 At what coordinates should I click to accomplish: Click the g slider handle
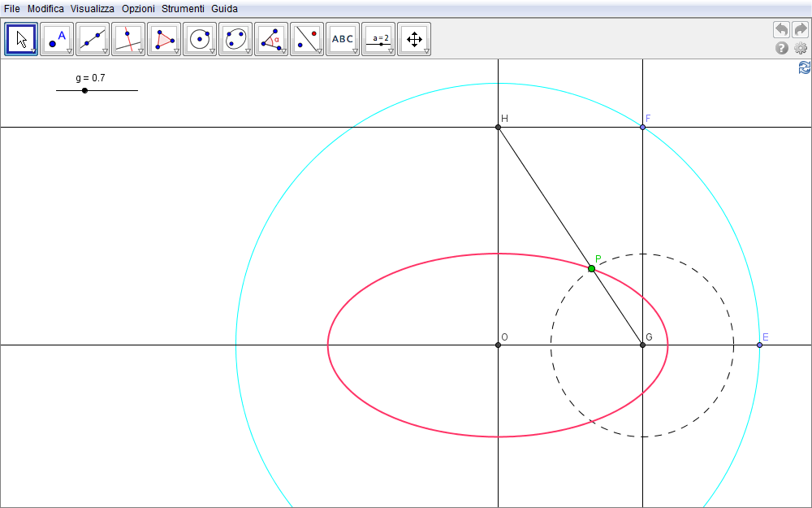tap(85, 91)
